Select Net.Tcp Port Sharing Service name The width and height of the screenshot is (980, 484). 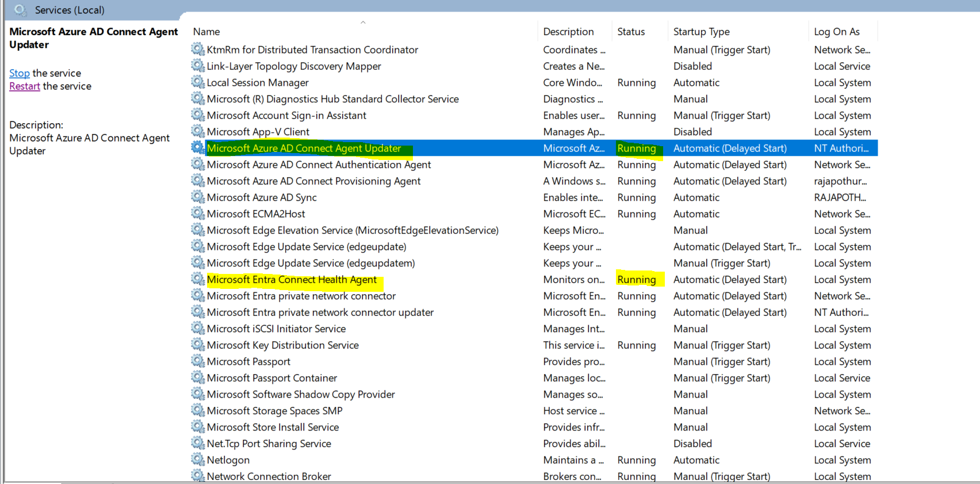[269, 444]
